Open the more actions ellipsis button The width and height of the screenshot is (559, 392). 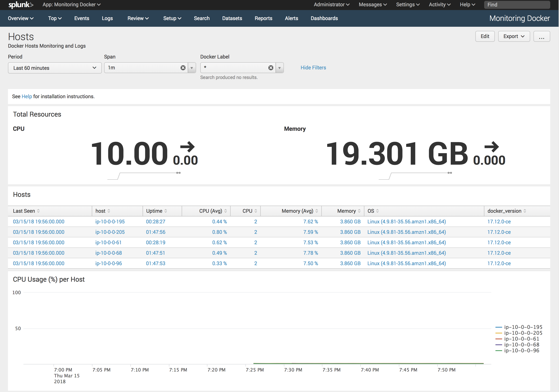pos(541,37)
